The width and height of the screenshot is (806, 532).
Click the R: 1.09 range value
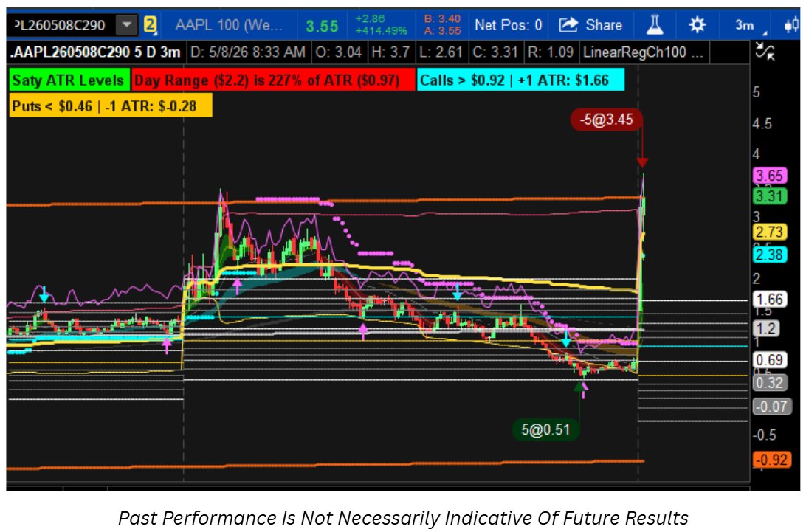coord(551,52)
